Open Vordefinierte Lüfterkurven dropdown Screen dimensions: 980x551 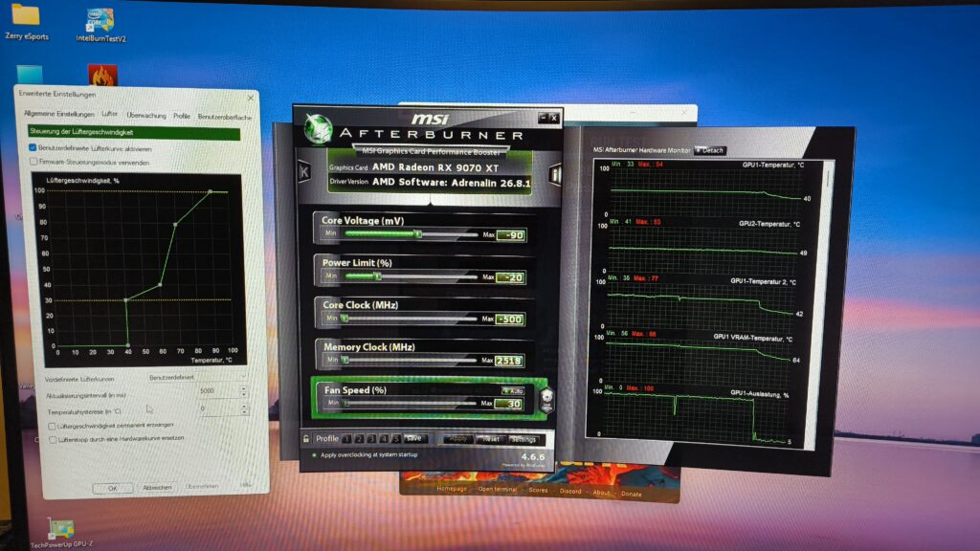[x=197, y=377]
